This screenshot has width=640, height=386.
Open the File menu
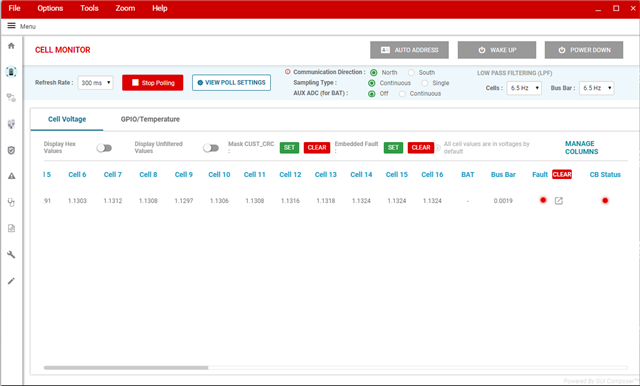(14, 8)
